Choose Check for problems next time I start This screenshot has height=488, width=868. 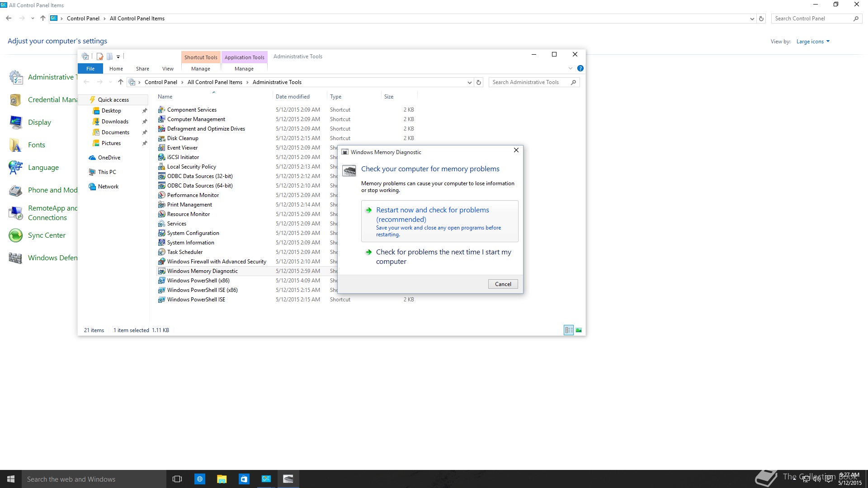tap(439, 257)
